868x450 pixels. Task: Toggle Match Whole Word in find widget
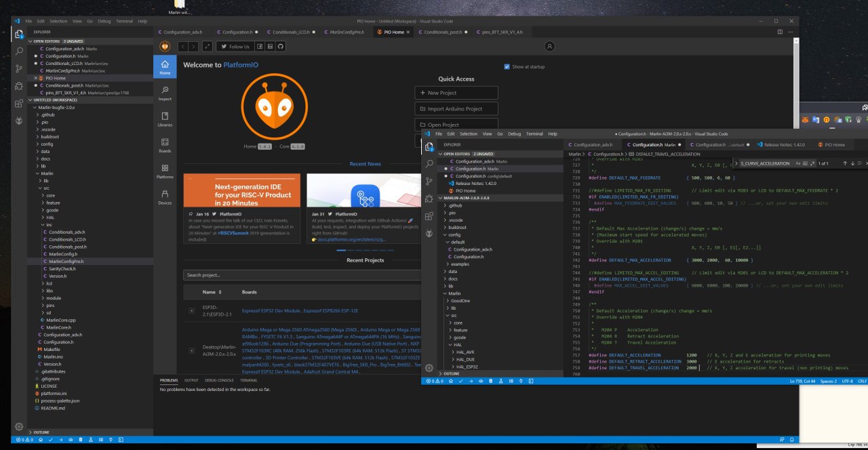(x=805, y=163)
